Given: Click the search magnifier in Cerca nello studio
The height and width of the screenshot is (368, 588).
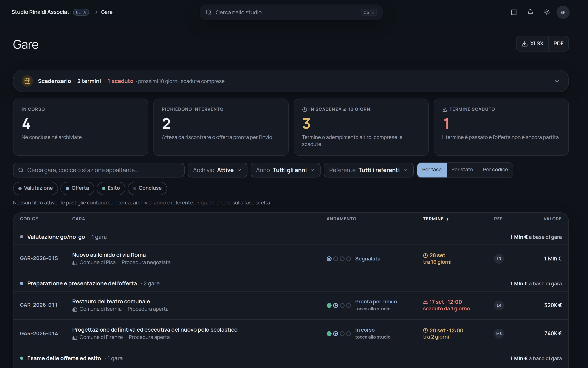Looking at the screenshot, I should pos(208,12).
